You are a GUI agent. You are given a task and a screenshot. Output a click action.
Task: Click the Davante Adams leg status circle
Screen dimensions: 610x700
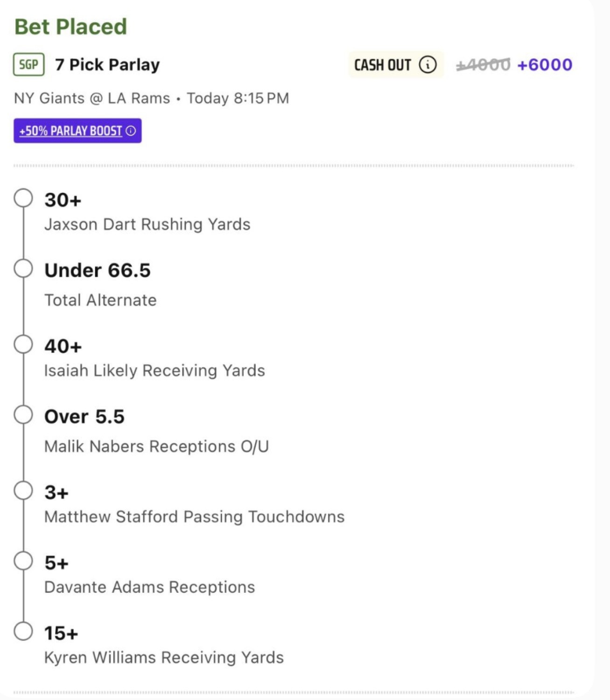pos(23,561)
